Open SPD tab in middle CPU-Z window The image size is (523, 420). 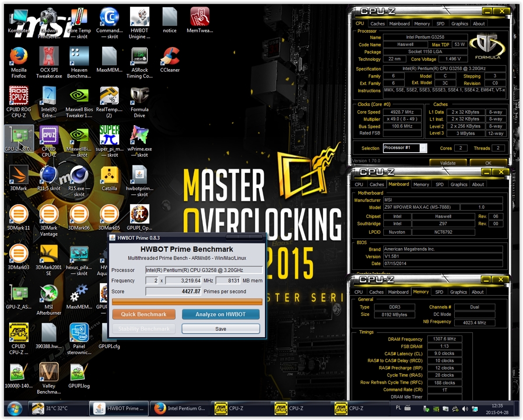point(439,184)
